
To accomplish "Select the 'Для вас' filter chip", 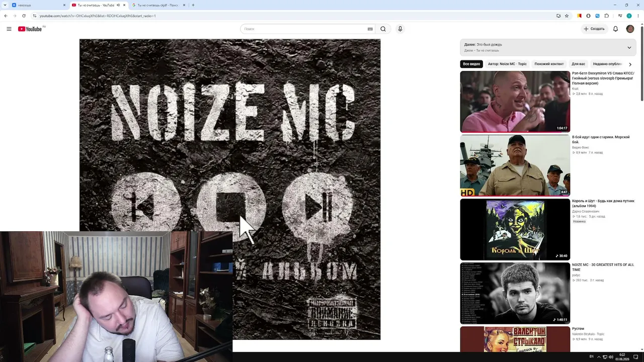I will pos(578,64).
